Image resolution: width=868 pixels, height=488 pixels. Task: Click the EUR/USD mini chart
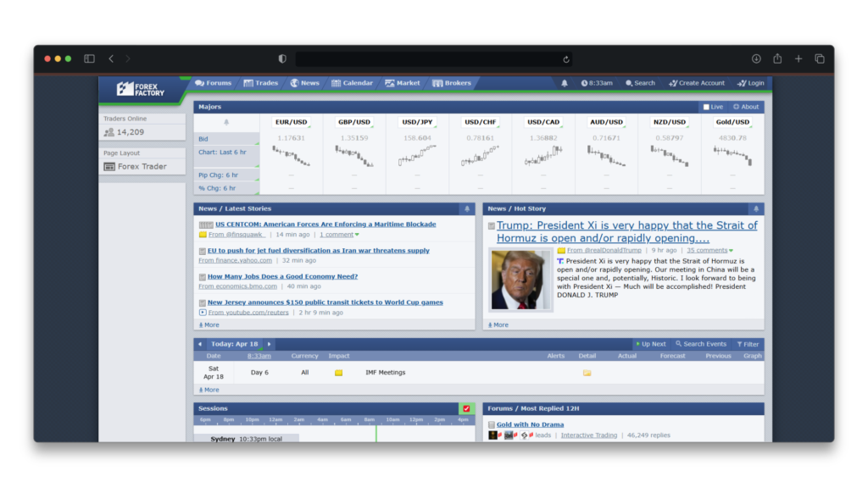pyautogui.click(x=292, y=156)
